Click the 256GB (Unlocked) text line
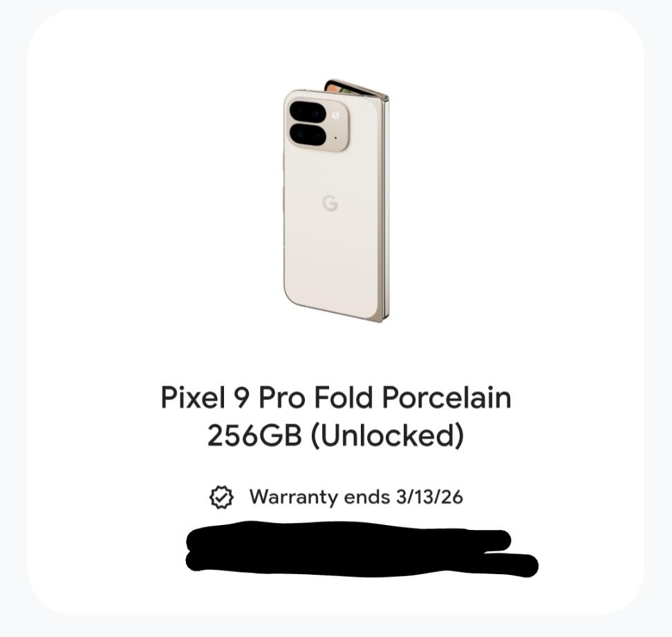Screen dimensions: 672x637 coord(335,435)
